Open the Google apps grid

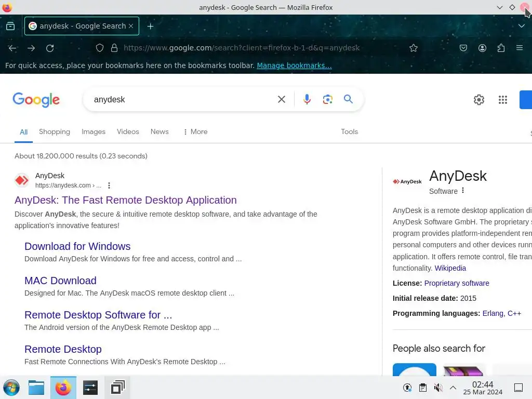[x=503, y=100]
